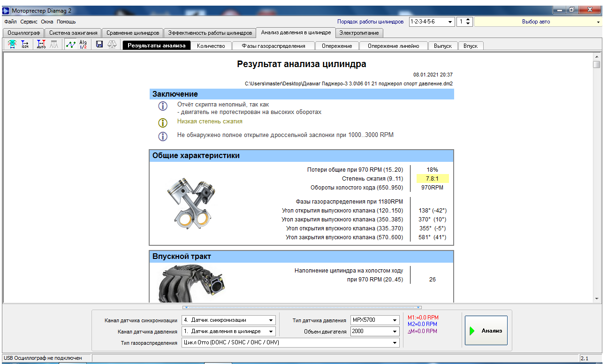Open the synchronization sensor channel dropdown

click(271, 320)
